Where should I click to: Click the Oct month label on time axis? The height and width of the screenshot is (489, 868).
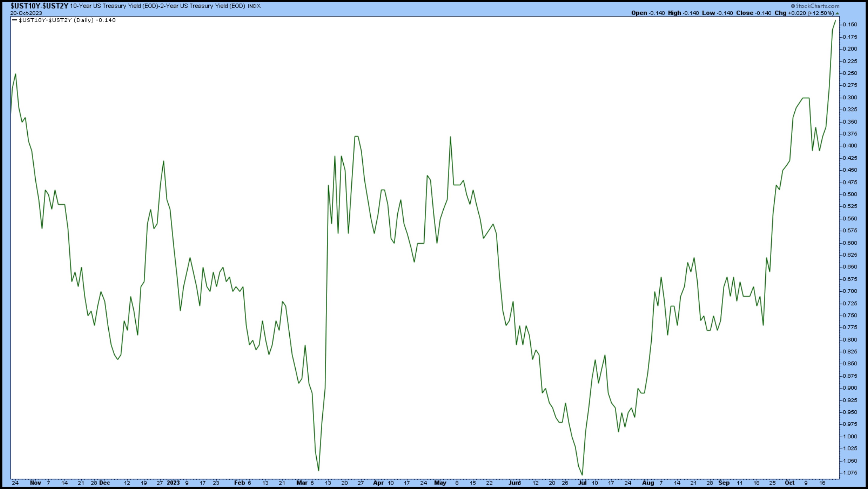(789, 483)
